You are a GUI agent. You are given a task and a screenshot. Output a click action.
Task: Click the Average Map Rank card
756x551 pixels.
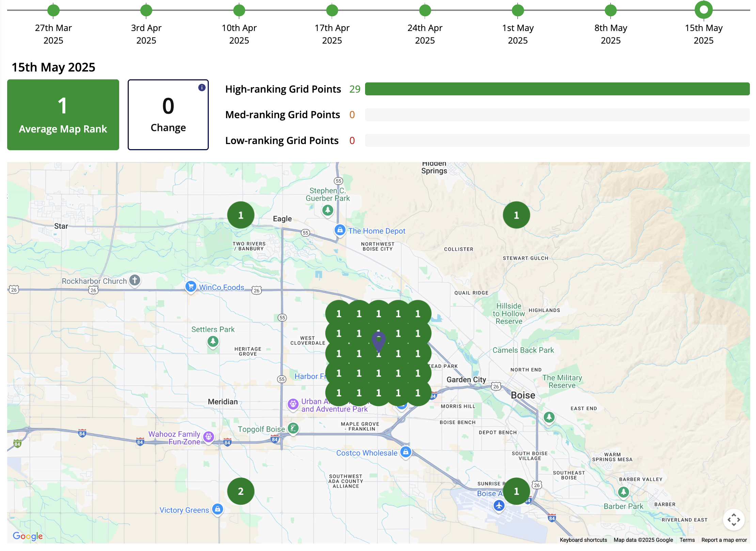point(63,115)
